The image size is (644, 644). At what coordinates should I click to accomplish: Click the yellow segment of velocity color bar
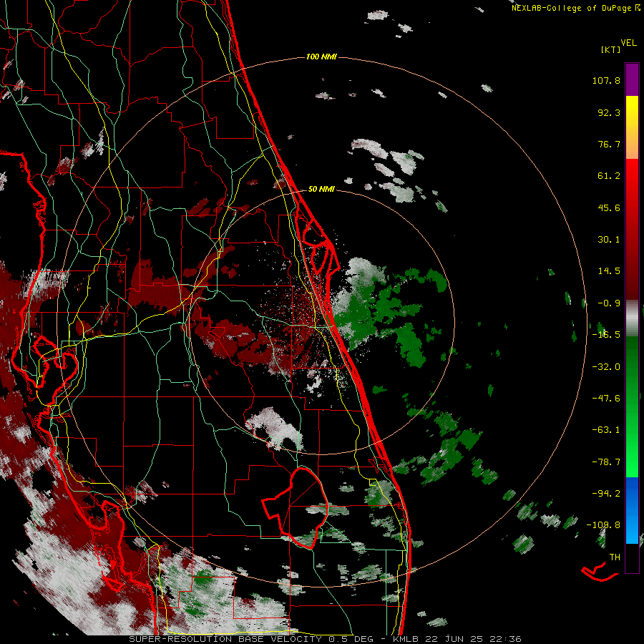tap(632, 111)
